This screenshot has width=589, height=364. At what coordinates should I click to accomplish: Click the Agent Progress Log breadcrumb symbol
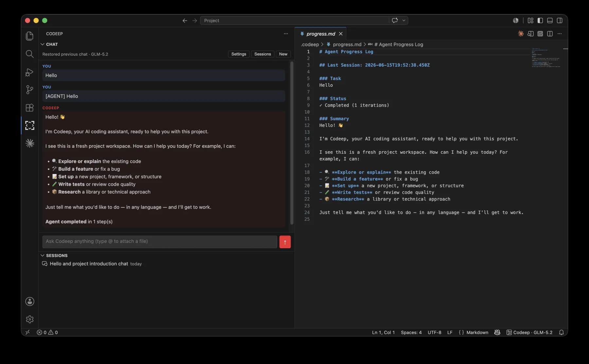[399, 44]
